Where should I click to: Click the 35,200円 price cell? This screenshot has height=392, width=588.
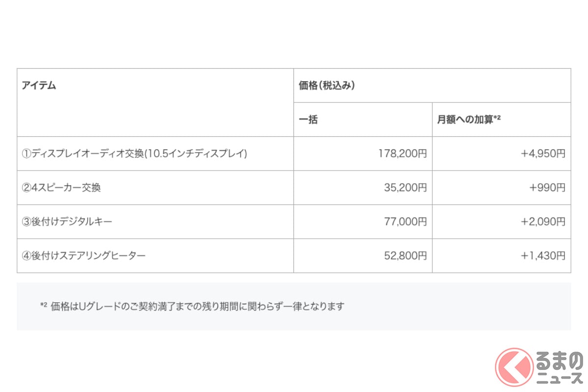coord(405,188)
